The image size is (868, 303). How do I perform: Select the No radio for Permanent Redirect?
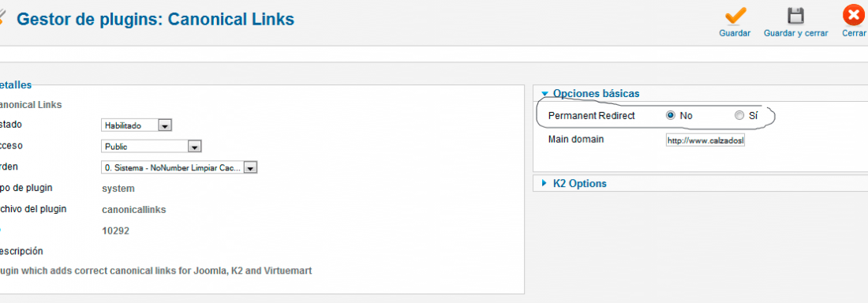point(671,116)
